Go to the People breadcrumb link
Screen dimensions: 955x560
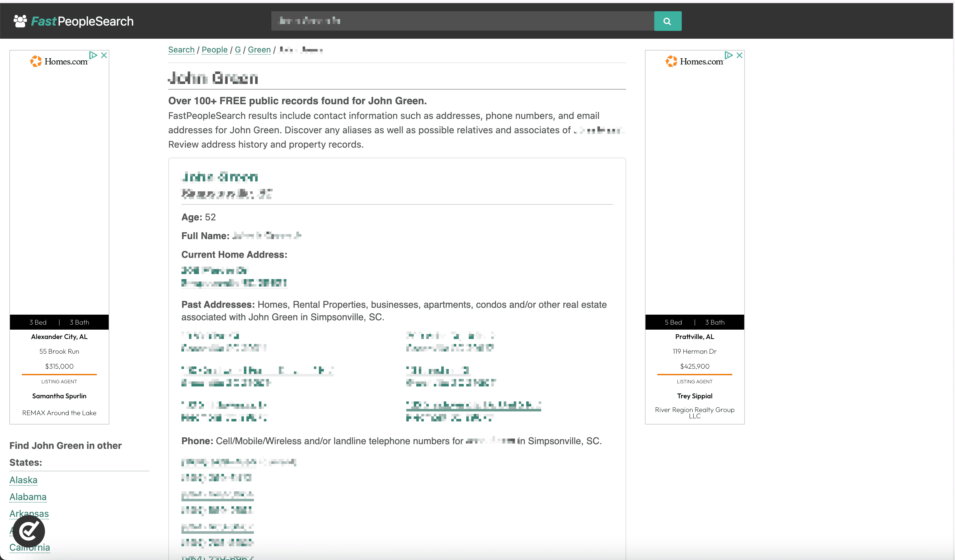tap(215, 50)
